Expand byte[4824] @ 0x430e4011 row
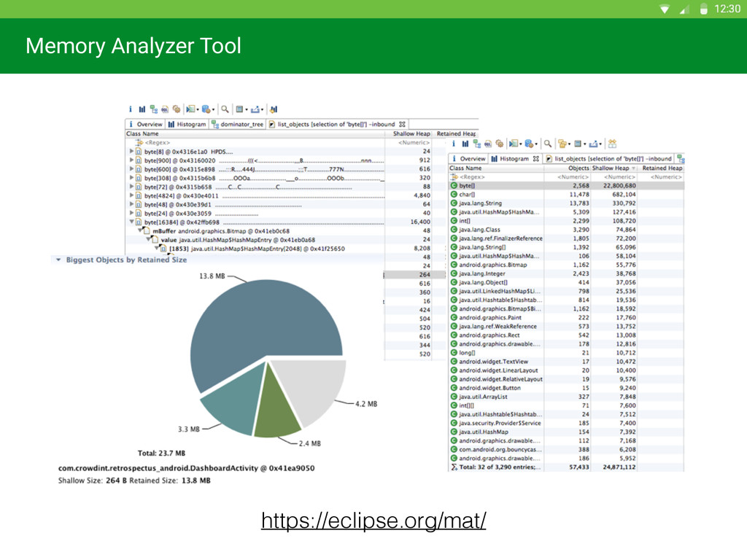This screenshot has width=747, height=560. (x=131, y=195)
